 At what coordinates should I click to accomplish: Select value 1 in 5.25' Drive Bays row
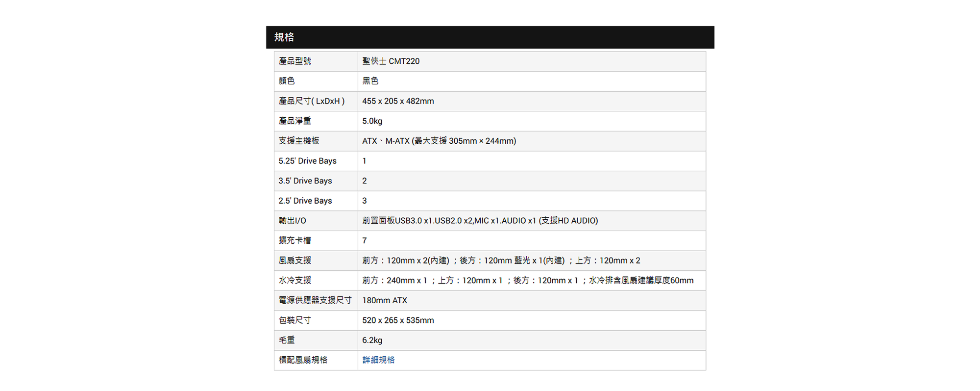[x=364, y=161]
